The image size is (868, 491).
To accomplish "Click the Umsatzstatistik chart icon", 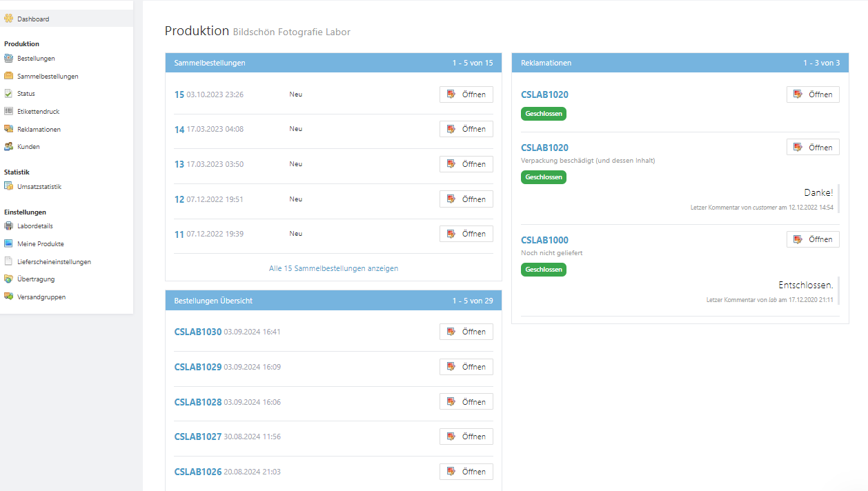I will click(8, 186).
